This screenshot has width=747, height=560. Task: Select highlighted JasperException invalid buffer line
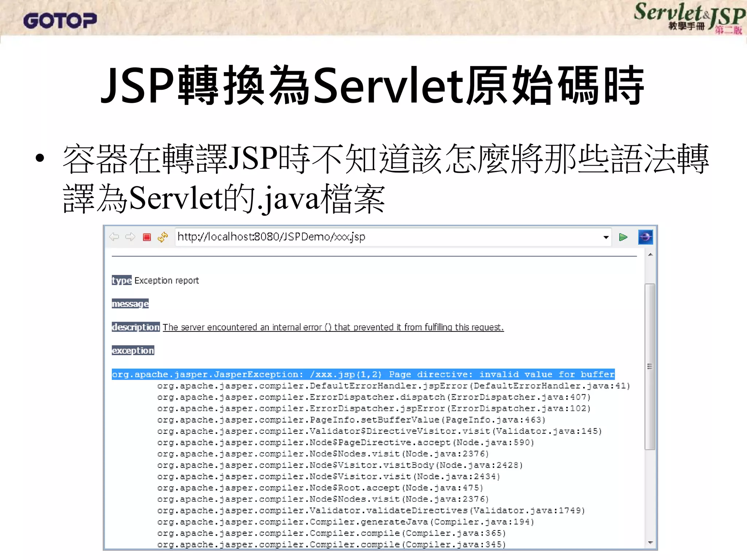363,374
